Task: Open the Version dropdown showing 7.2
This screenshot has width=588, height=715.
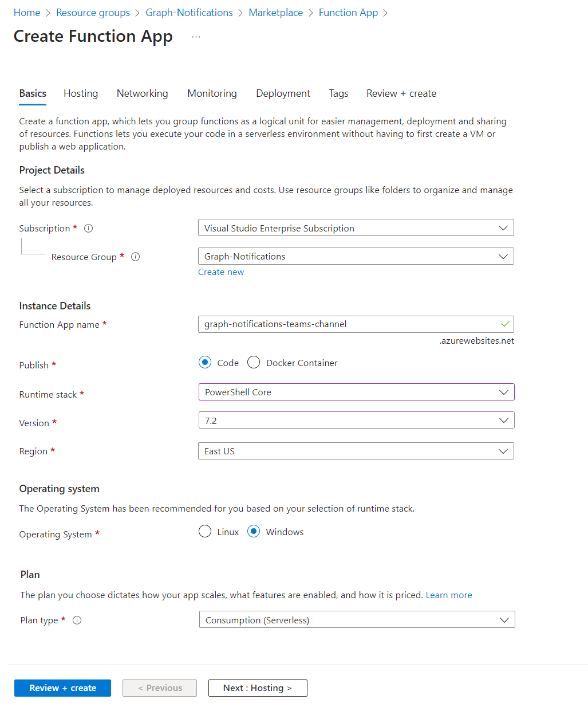Action: click(356, 421)
